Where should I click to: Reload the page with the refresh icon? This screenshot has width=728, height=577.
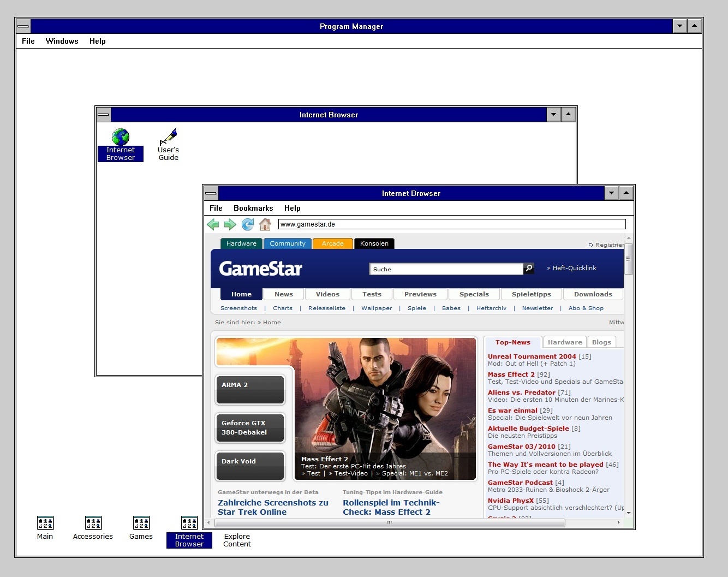point(248,224)
